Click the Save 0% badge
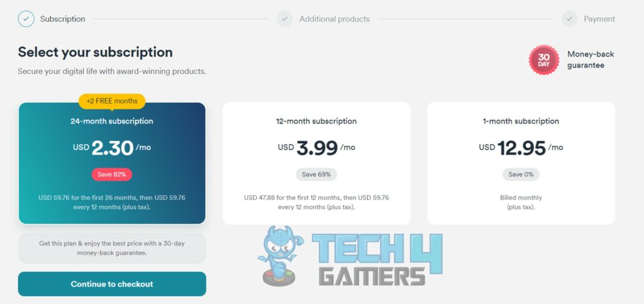 click(521, 175)
